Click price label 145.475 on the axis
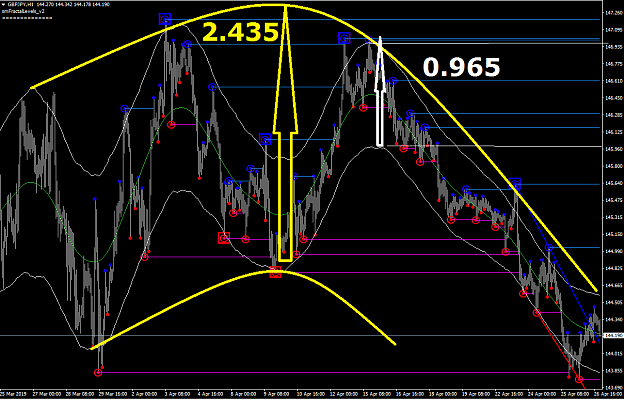Viewport: 625px width, 407px height. point(614,200)
